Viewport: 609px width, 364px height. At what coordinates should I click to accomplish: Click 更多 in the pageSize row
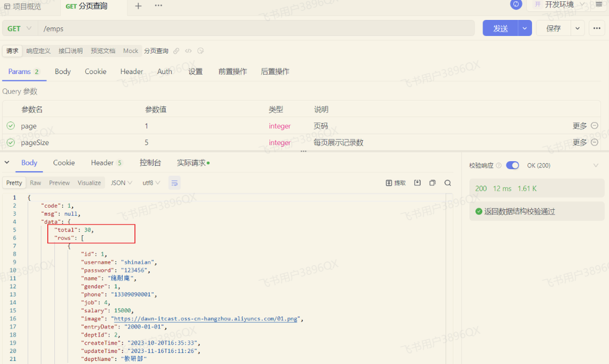click(580, 142)
